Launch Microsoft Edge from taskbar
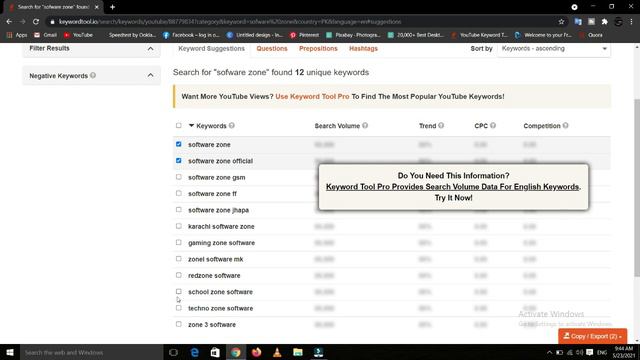Image resolution: width=640 pixels, height=360 pixels. coord(194,352)
